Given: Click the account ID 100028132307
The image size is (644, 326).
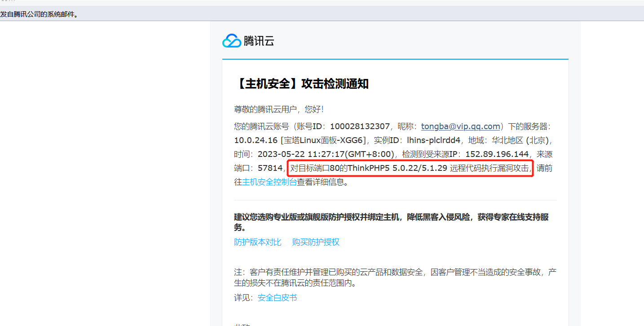Looking at the screenshot, I should (360, 126).
